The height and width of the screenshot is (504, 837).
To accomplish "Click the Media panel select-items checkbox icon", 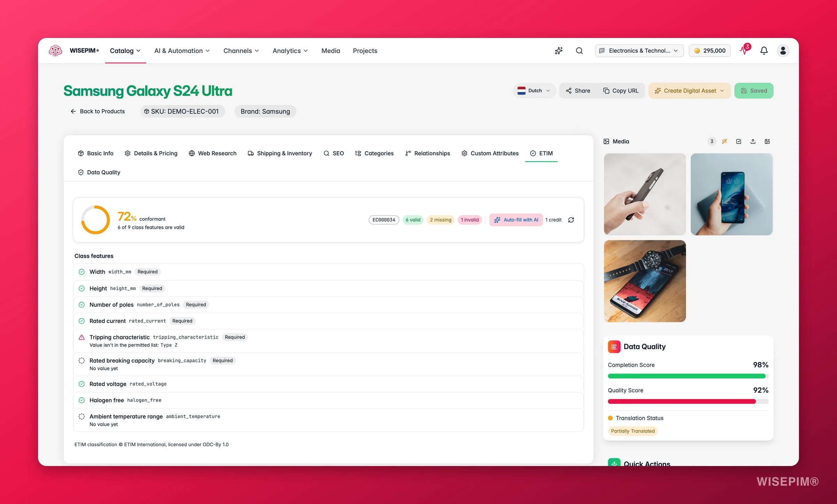I will pyautogui.click(x=739, y=141).
